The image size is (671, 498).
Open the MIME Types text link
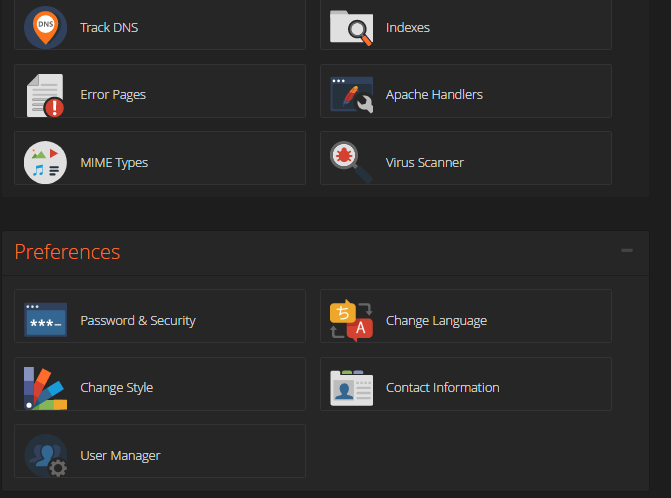114,162
